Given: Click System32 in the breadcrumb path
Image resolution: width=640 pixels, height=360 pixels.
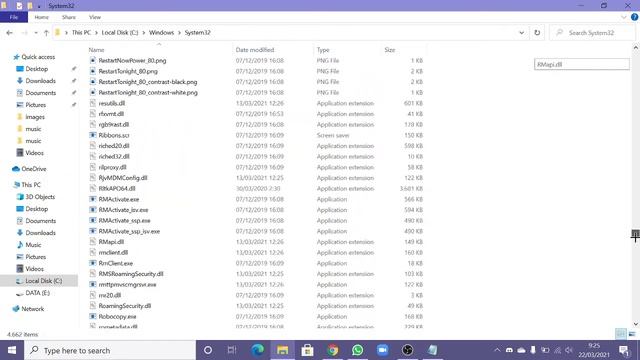Looking at the screenshot, I should coord(198,33).
